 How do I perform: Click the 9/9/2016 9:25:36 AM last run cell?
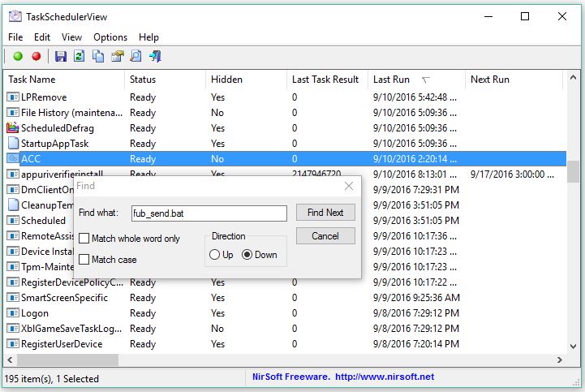point(416,298)
